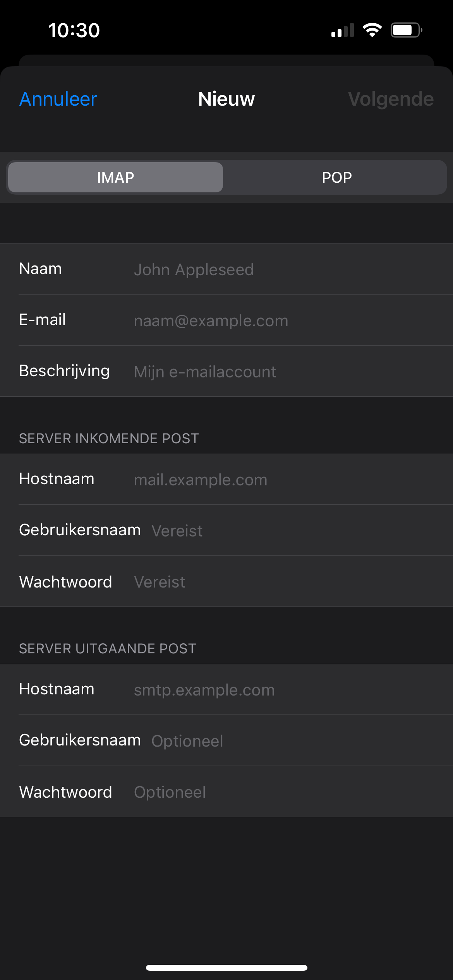This screenshot has height=980, width=453.
Task: Tap the Volgende button
Action: pos(390,99)
